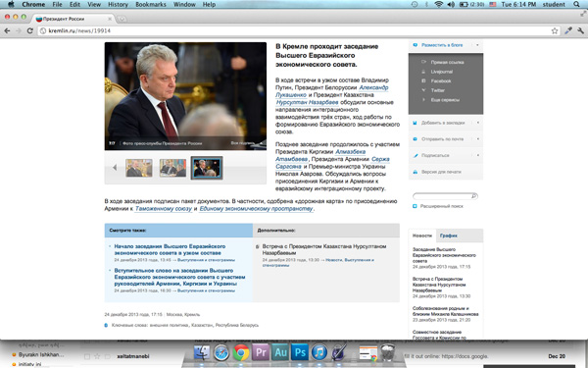Click the gallery previous arrow
The height and width of the screenshot is (368, 588).
click(x=115, y=168)
